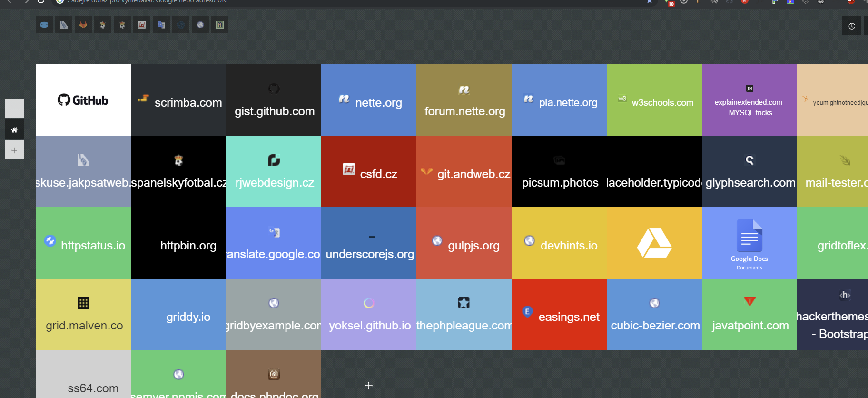Open the forum.nette.org tile

464,100
